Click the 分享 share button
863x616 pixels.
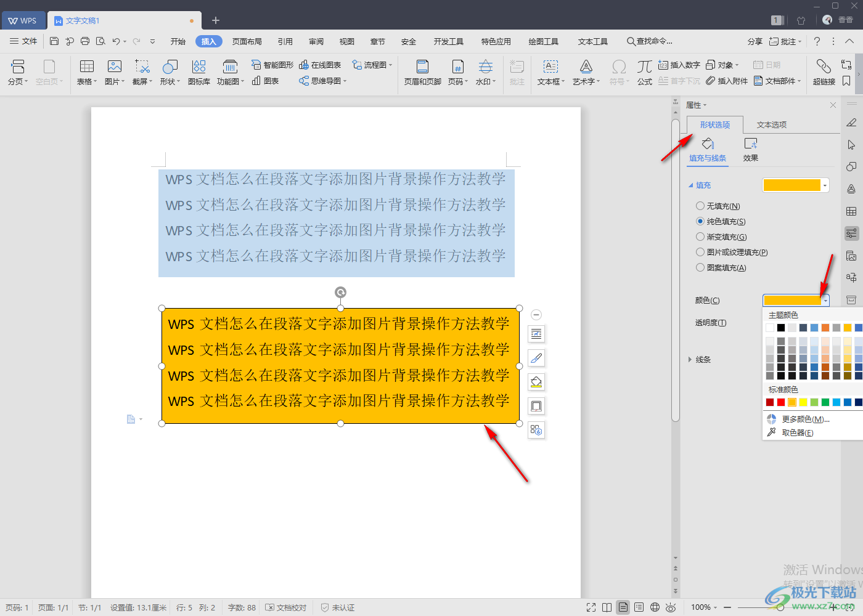click(x=755, y=41)
